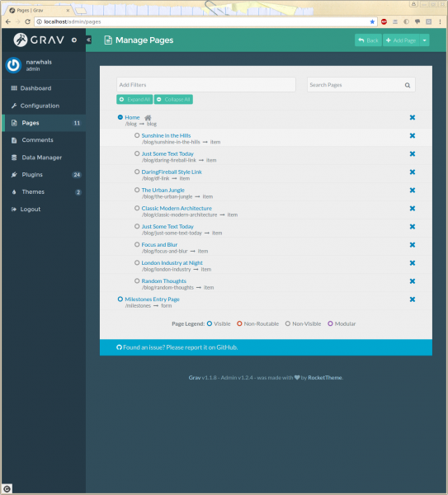Click the Visible legend blue circle

click(210, 323)
